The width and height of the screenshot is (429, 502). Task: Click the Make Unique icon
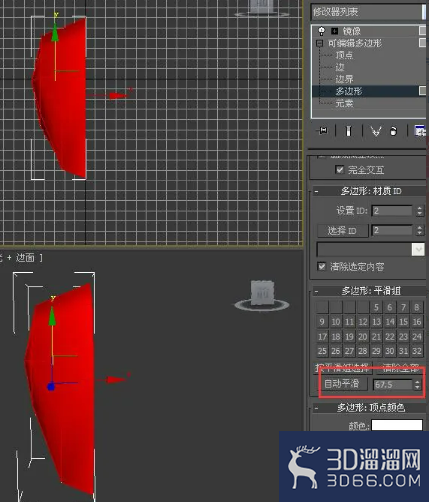(x=376, y=131)
